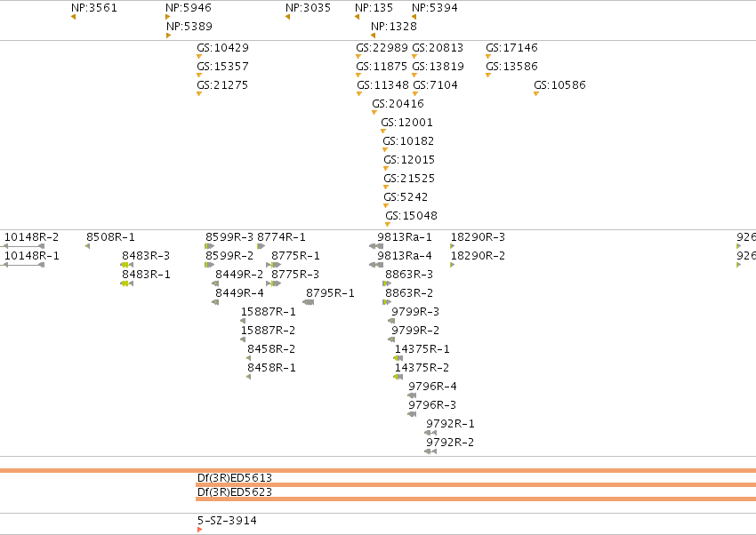Open the GS:21275 feature
The height and width of the screenshot is (535, 756).
point(222,85)
